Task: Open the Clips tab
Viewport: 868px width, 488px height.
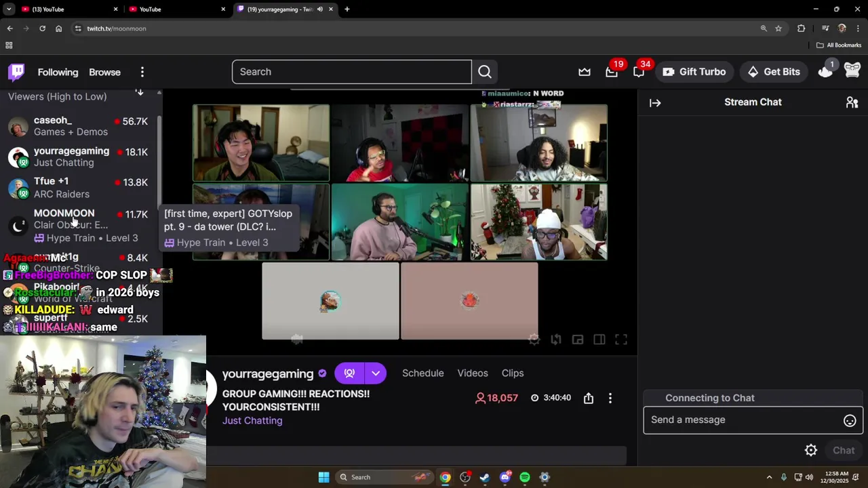Action: [x=513, y=373]
